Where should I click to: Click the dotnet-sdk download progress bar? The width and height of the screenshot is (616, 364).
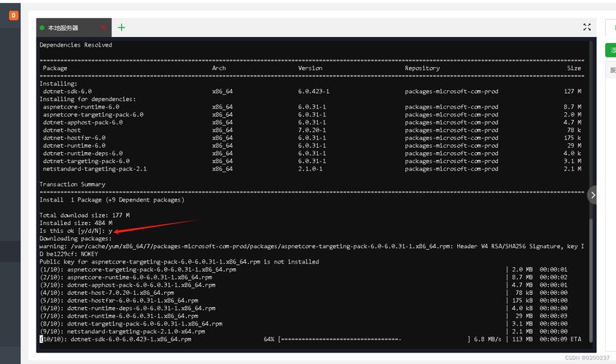tap(340, 339)
